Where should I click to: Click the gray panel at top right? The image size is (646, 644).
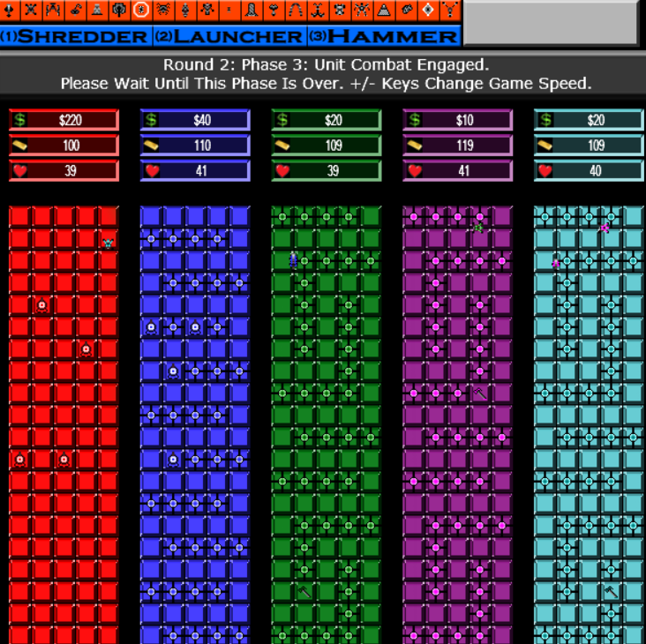tap(550, 23)
